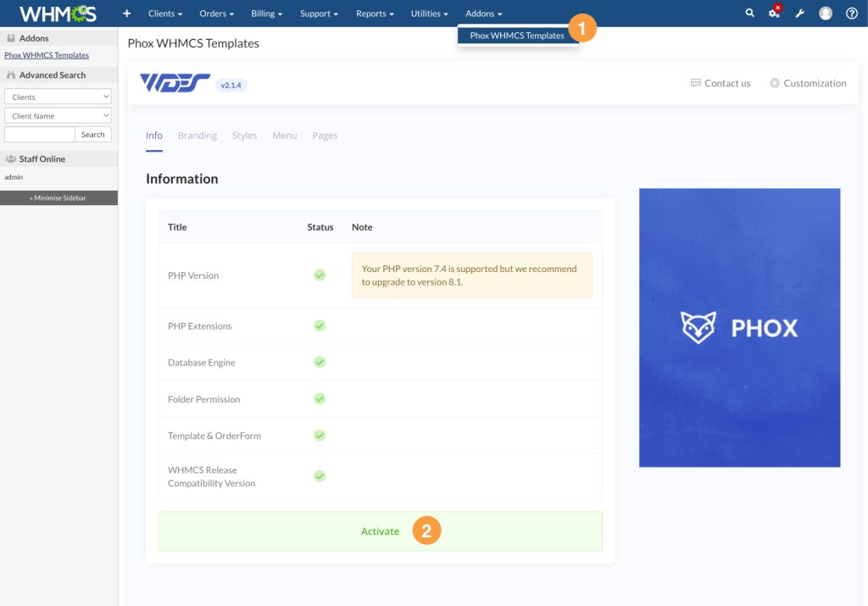Open the account avatar icon
868x606 pixels.
pos(826,13)
